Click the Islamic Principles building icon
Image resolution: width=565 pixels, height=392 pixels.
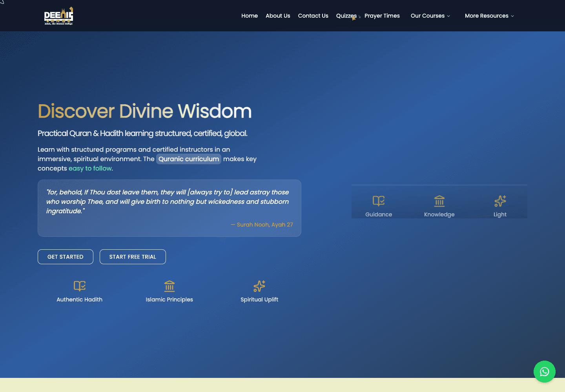click(169, 286)
